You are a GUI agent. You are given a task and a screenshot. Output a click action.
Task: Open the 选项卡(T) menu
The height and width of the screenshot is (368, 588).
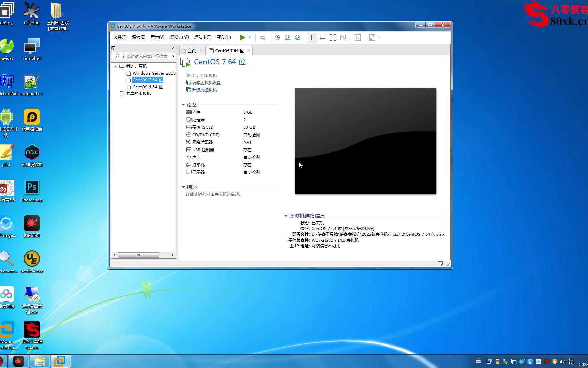(203, 37)
